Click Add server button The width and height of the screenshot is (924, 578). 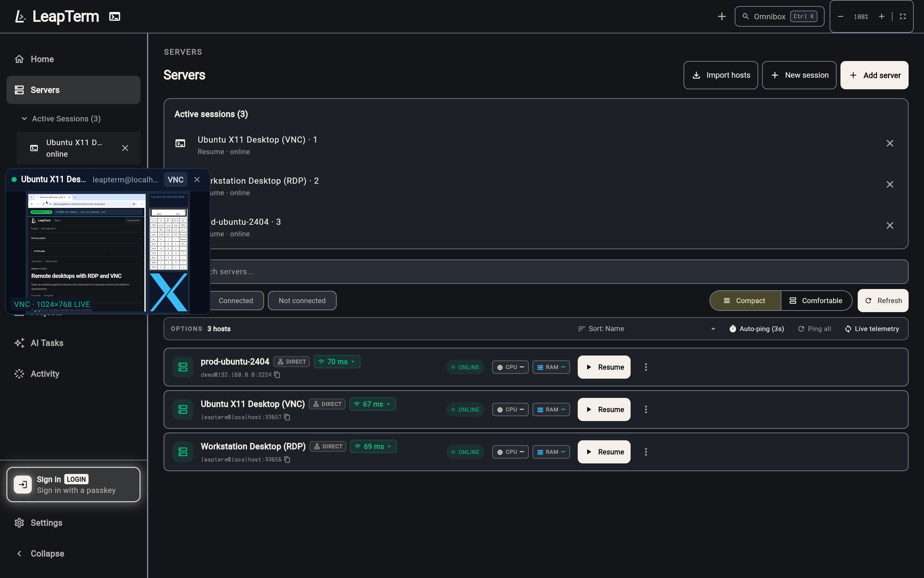874,75
